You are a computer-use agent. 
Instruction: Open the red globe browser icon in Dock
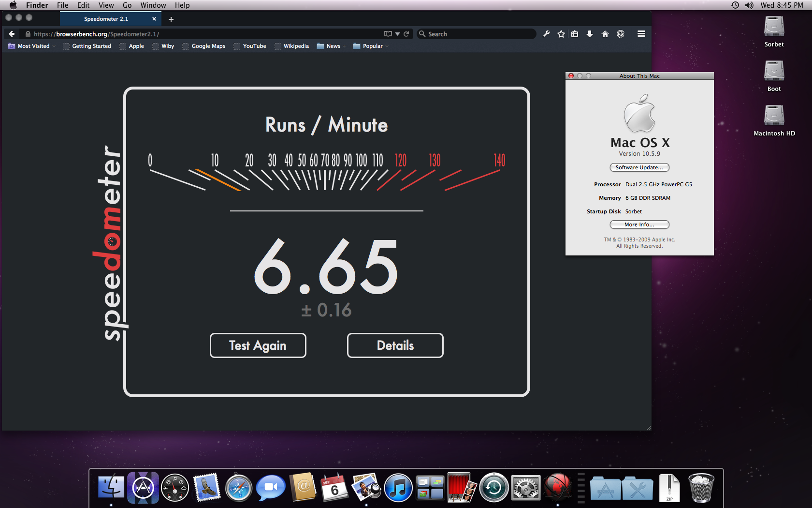[557, 487]
